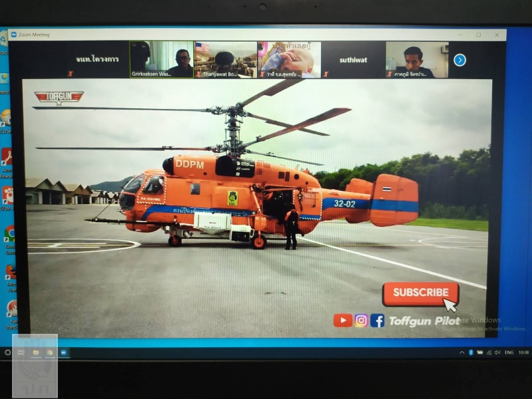532x399 pixels.
Task: Click the Toffgun Pilot channel name
Action: click(424, 321)
